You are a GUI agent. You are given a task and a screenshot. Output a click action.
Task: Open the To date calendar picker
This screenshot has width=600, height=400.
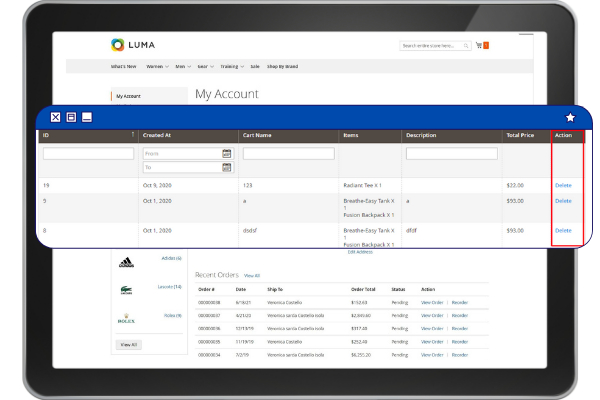[x=227, y=168]
